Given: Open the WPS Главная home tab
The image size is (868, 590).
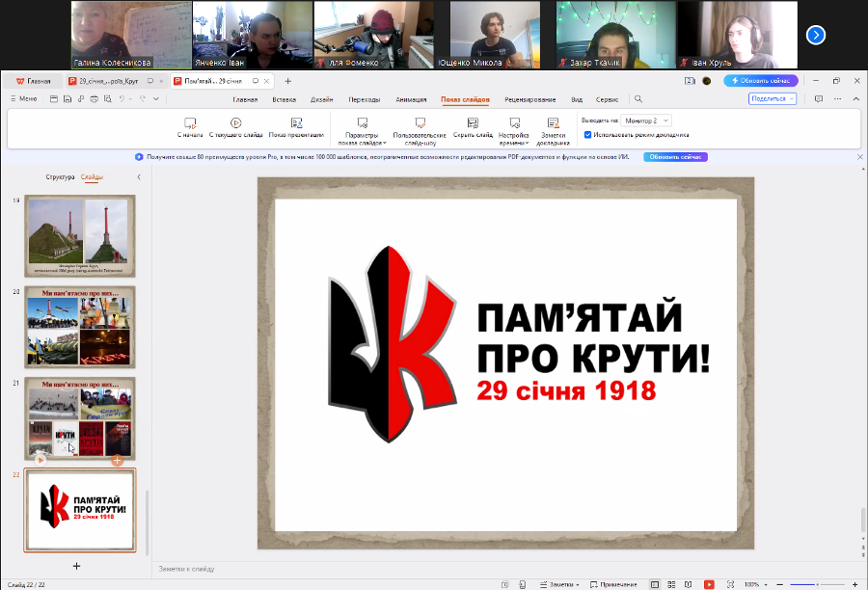Looking at the screenshot, I should tap(33, 81).
